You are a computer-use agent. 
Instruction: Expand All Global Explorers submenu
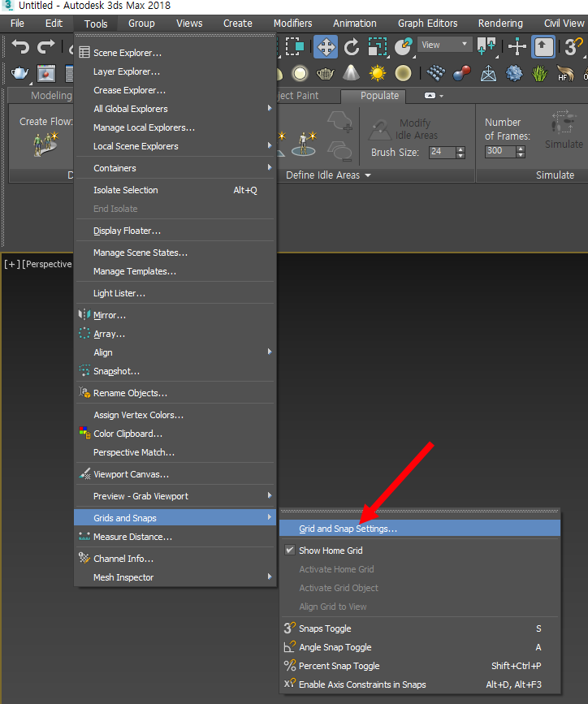(175, 109)
